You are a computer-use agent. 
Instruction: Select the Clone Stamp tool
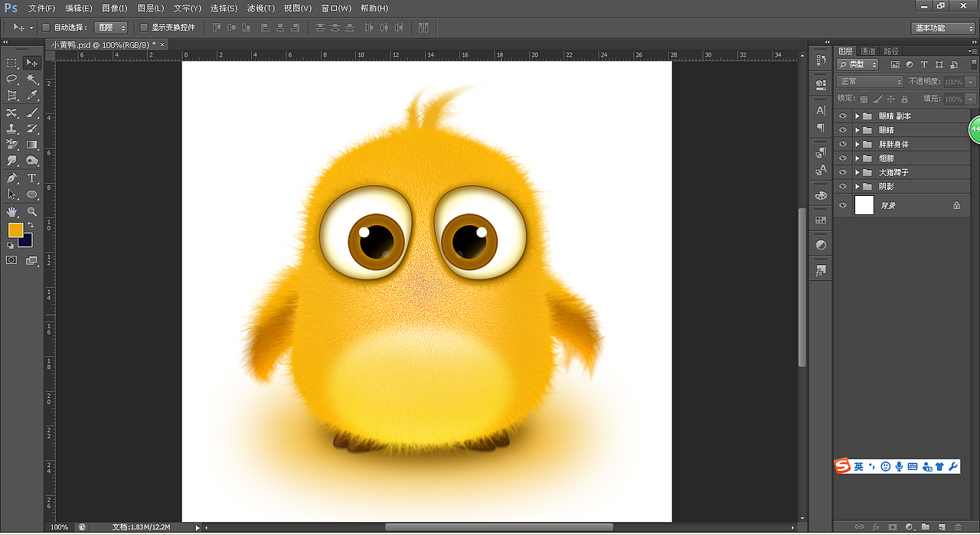click(12, 129)
